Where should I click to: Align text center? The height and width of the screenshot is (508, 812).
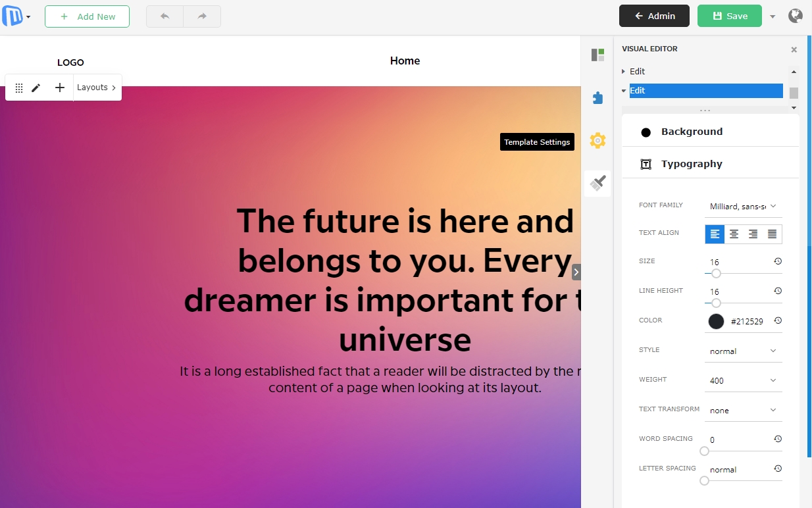[x=734, y=234]
